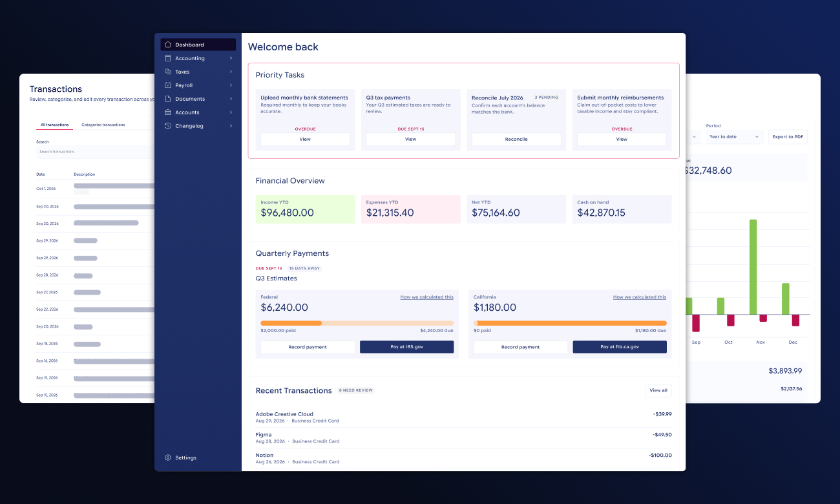
Task: Click Export to PDF button
Action: point(788,137)
